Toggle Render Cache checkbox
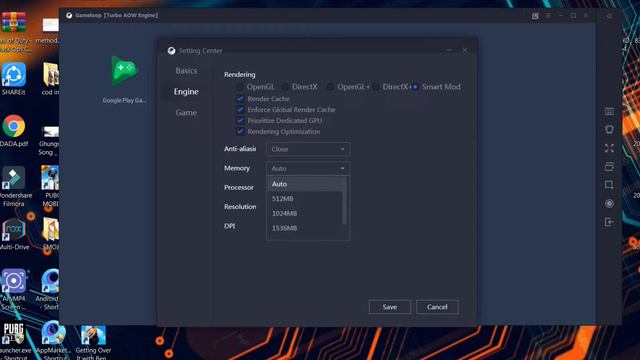This screenshot has width=640, height=360. pyautogui.click(x=240, y=98)
